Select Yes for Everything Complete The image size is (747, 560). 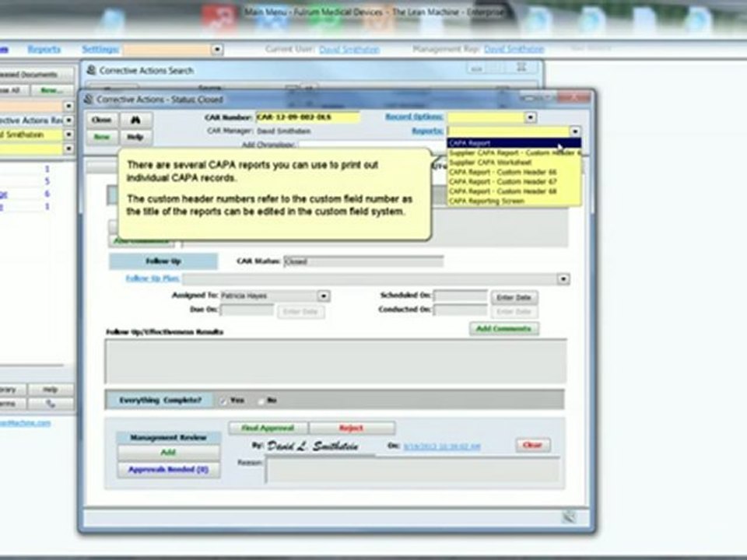coord(223,401)
